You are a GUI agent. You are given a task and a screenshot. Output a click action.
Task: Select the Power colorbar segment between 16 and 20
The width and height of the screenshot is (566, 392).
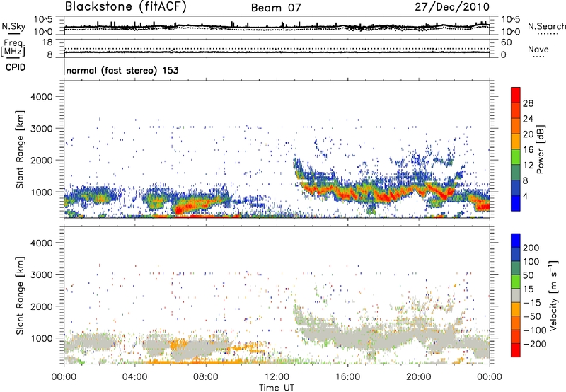(516, 142)
